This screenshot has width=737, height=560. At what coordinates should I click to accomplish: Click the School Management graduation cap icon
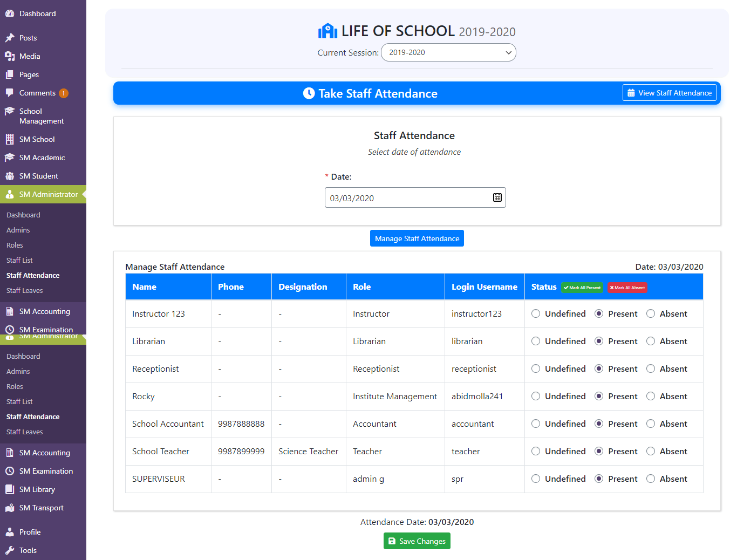tap(10, 111)
